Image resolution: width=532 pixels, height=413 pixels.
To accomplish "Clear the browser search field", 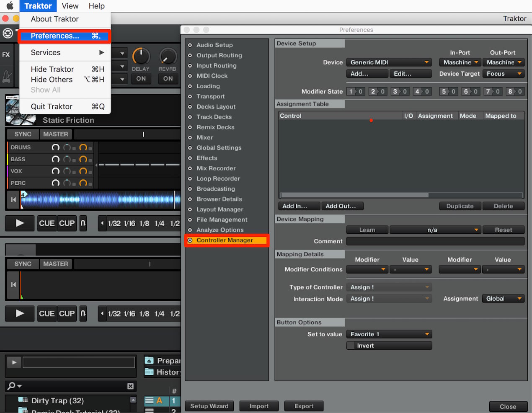I will pos(130,386).
